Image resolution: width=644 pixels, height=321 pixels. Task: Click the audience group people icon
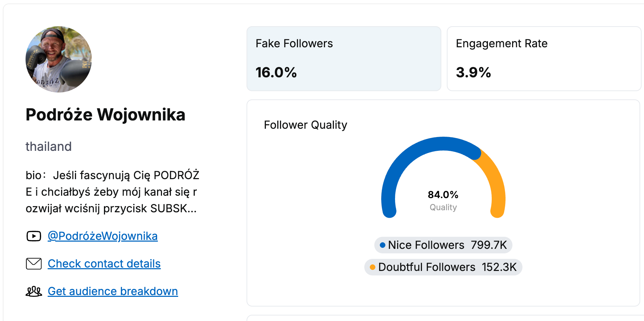click(34, 291)
